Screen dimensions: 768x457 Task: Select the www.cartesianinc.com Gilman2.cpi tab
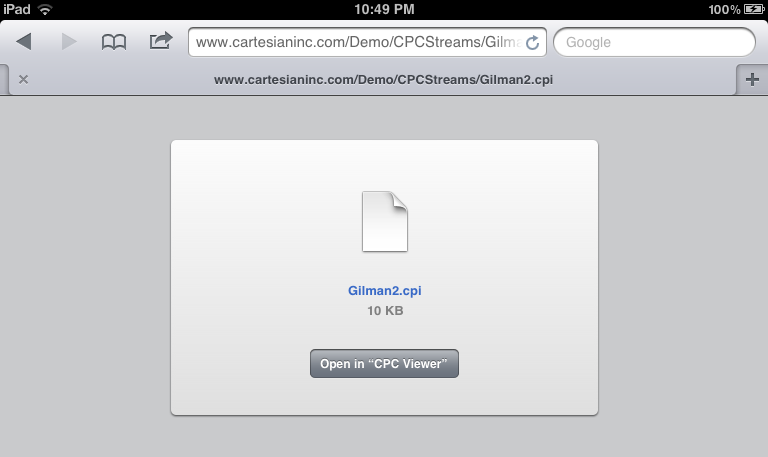click(x=383, y=80)
